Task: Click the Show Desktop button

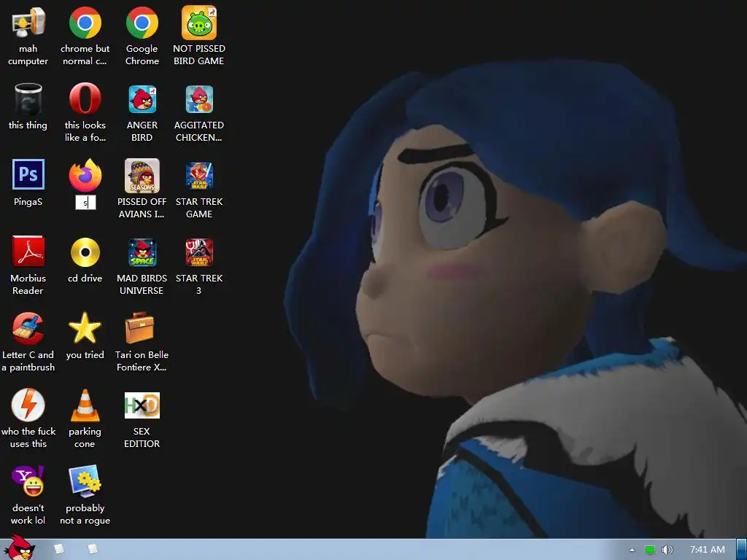Action: (741, 550)
